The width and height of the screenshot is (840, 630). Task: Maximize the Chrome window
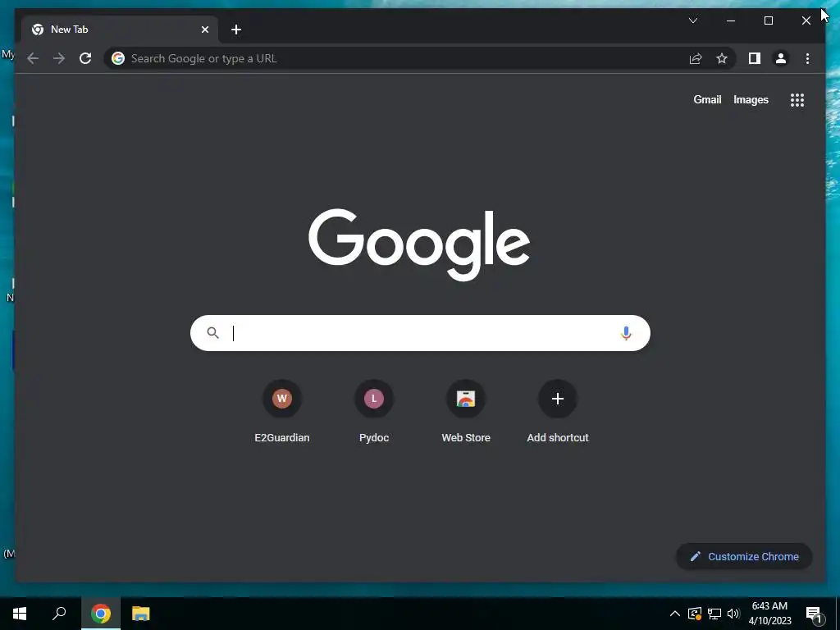[x=768, y=21]
